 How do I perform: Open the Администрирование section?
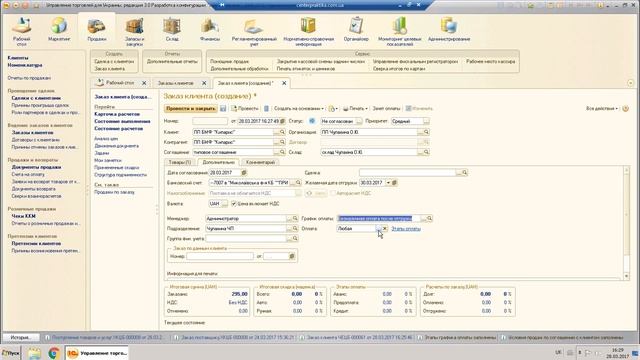(x=449, y=29)
